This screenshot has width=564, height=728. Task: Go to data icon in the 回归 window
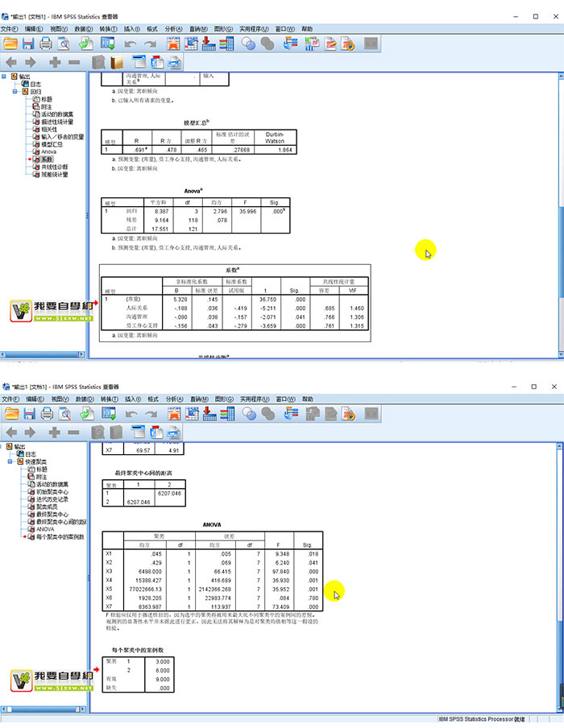(173, 44)
